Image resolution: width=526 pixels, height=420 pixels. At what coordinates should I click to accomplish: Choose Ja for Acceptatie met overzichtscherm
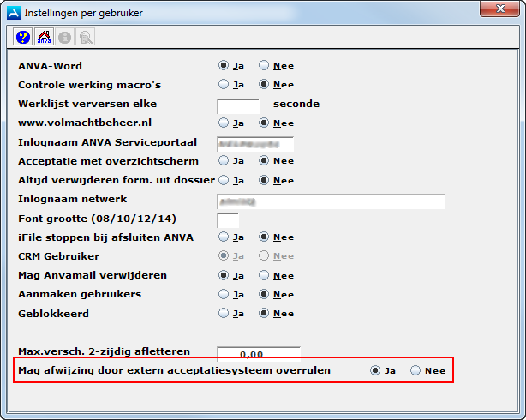click(x=224, y=160)
